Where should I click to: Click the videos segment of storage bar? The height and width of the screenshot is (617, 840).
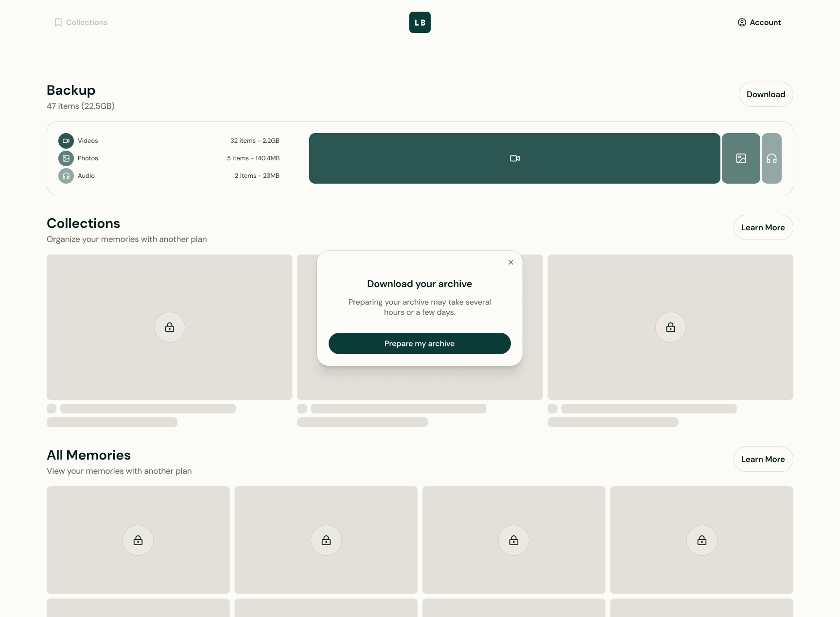pyautogui.click(x=514, y=158)
